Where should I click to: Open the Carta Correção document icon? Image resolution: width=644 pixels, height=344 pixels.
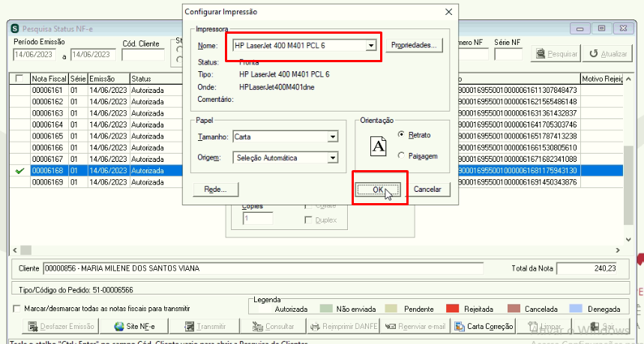[460, 326]
